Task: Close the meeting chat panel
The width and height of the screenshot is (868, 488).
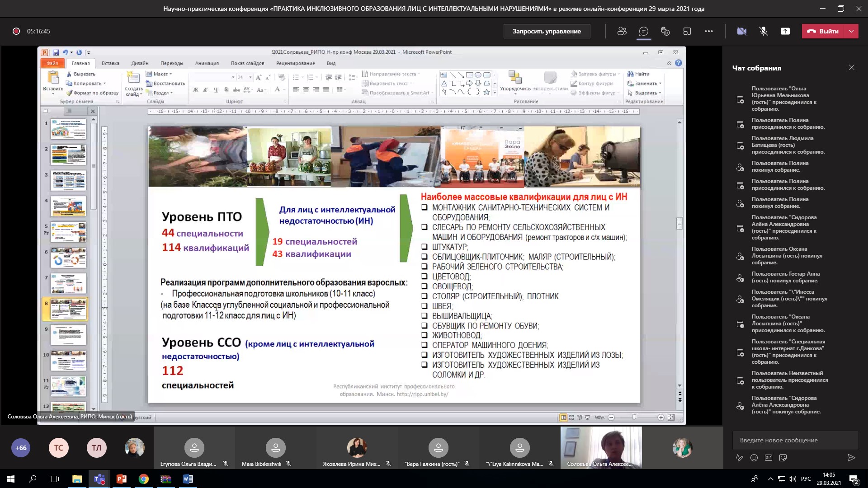Action: pyautogui.click(x=852, y=68)
